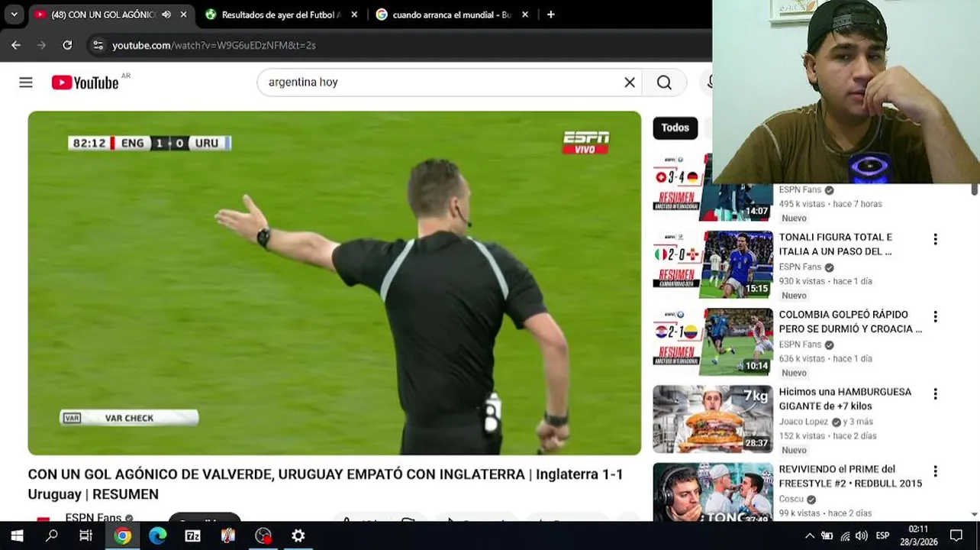Open the tab search dropdown arrow
The height and width of the screenshot is (550, 980).
click(x=14, y=15)
